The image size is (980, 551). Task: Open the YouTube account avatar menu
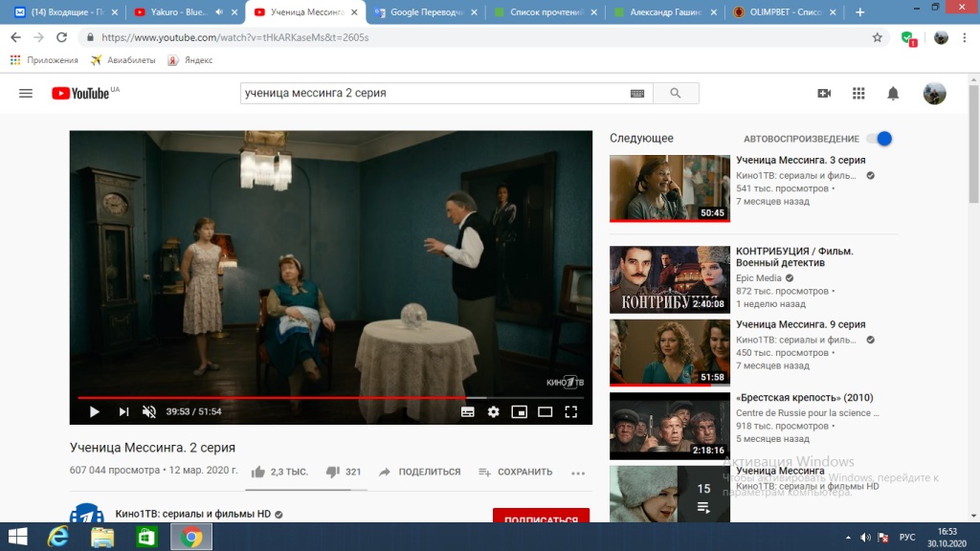[934, 93]
